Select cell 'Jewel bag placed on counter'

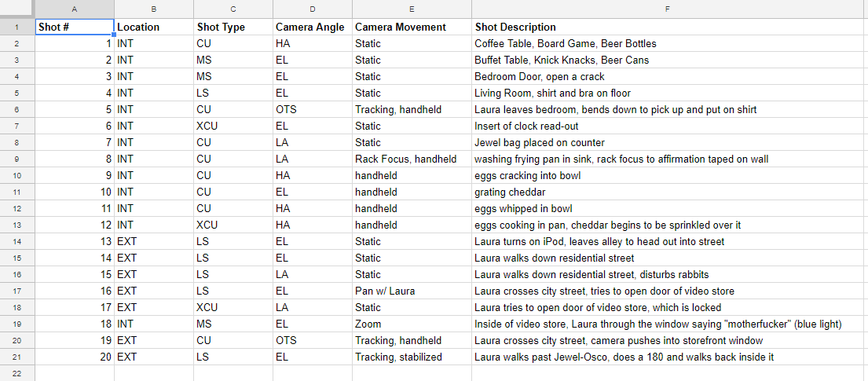coord(540,142)
